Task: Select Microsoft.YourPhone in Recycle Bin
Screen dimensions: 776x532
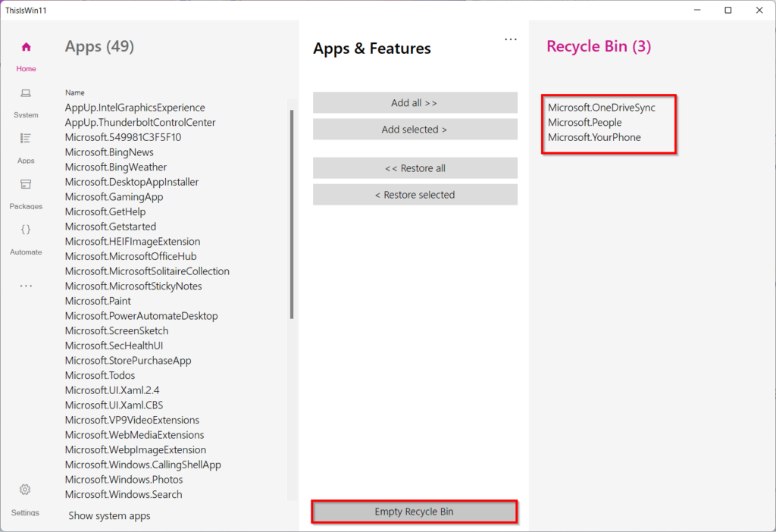Action: (x=594, y=137)
